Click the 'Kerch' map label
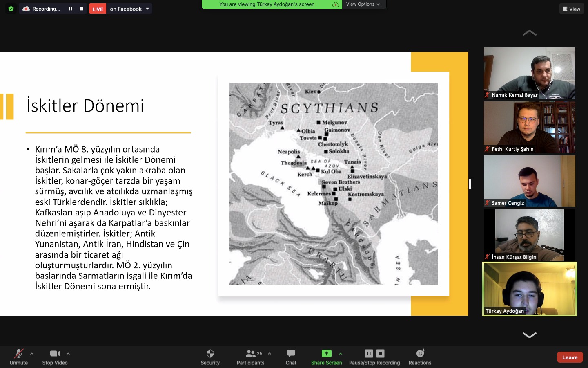The height and width of the screenshot is (368, 588). (305, 175)
